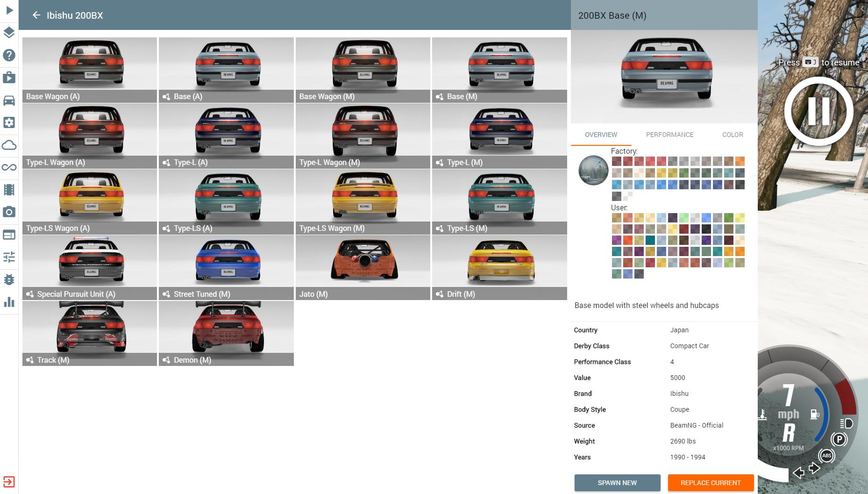Click the play icon in the sidebar

pyautogui.click(x=9, y=10)
